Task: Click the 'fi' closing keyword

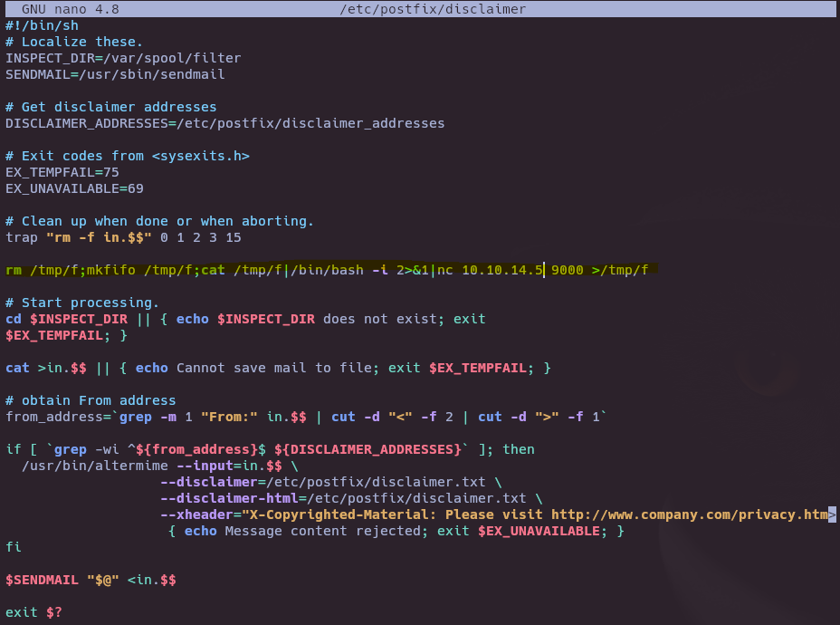Action: pos(14,547)
